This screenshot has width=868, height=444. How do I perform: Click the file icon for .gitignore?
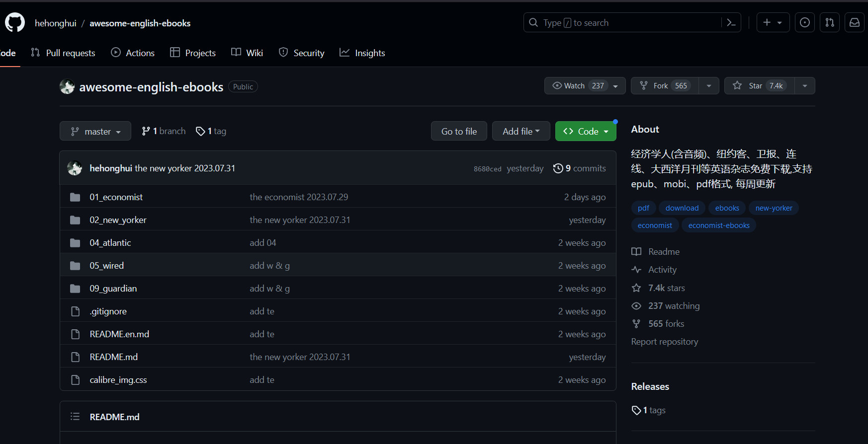[x=75, y=311]
